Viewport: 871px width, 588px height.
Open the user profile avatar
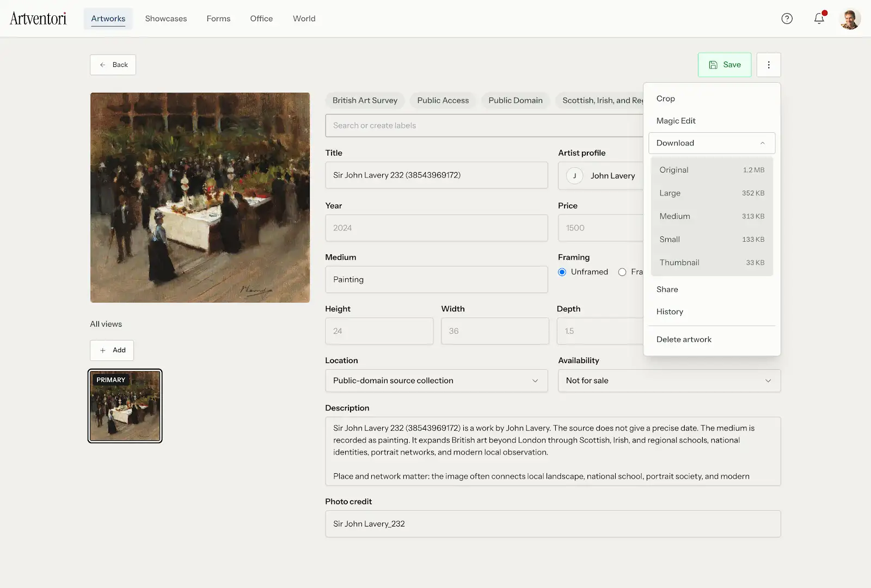[x=850, y=19]
